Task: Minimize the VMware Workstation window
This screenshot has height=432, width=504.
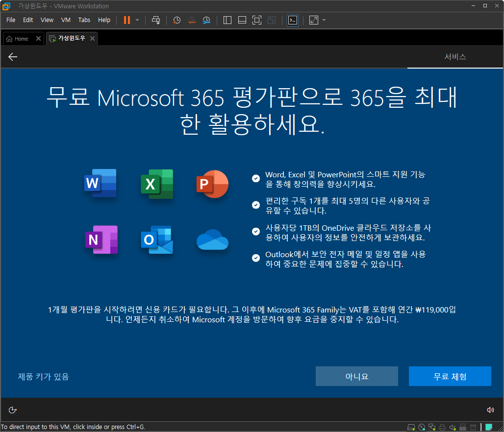Action: tap(473, 6)
